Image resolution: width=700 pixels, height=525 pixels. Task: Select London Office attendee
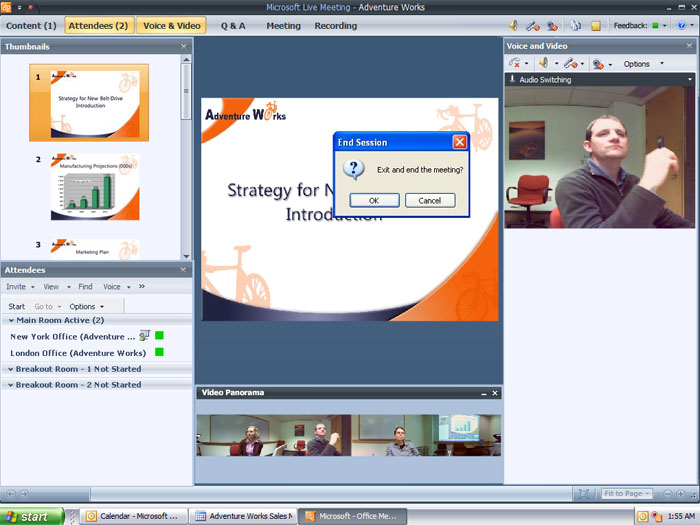pyautogui.click(x=78, y=353)
